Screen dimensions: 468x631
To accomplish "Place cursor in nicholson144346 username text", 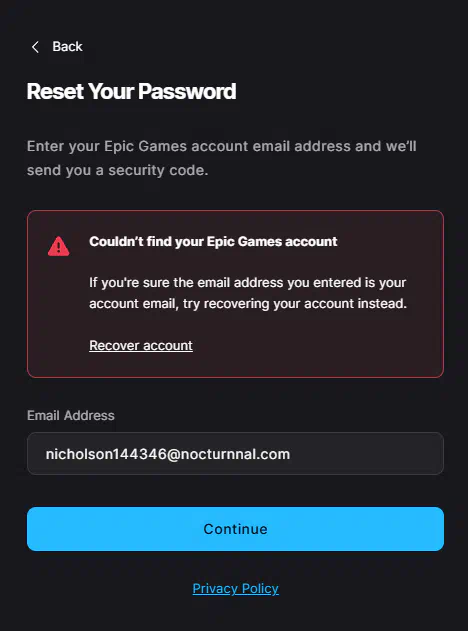I will (106, 454).
